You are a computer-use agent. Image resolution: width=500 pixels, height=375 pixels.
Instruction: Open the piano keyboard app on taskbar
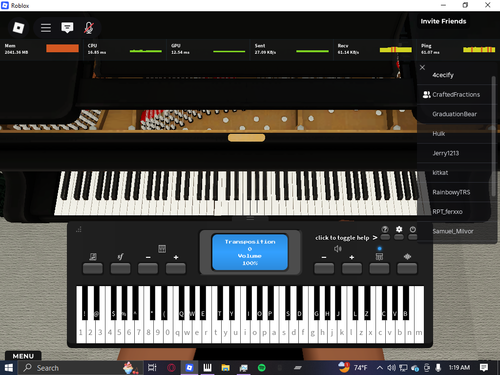pyautogui.click(x=207, y=368)
